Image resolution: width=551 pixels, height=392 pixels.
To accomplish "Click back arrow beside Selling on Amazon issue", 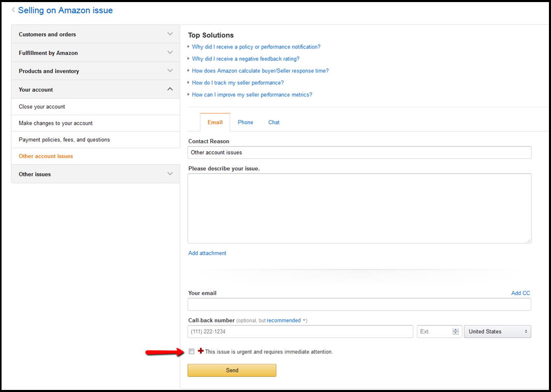I will click(x=13, y=10).
